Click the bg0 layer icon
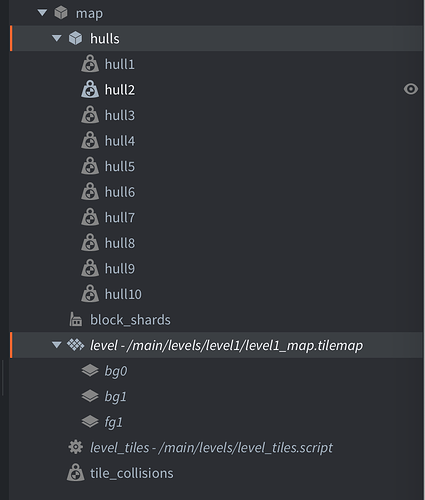The image size is (425, 500). click(90, 371)
